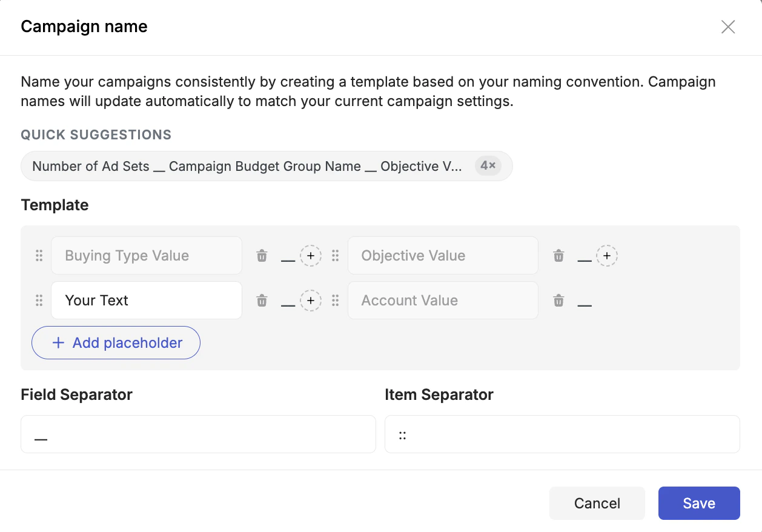This screenshot has height=532, width=762.
Task: Delete the Objective Value placeholder
Action: click(558, 256)
